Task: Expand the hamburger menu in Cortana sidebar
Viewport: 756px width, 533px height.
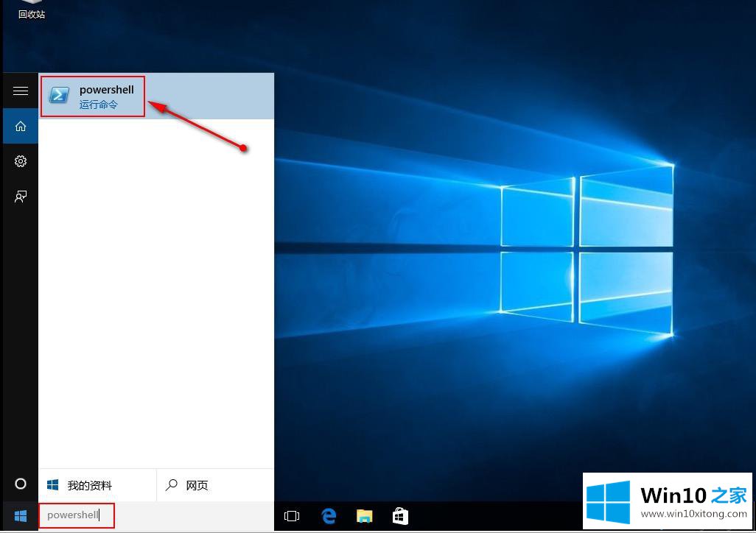Action: coord(20,91)
